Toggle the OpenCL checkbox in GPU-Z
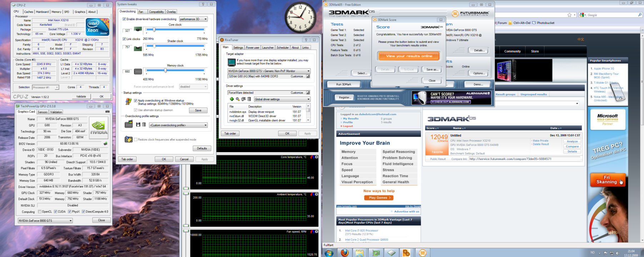 pos(40,212)
